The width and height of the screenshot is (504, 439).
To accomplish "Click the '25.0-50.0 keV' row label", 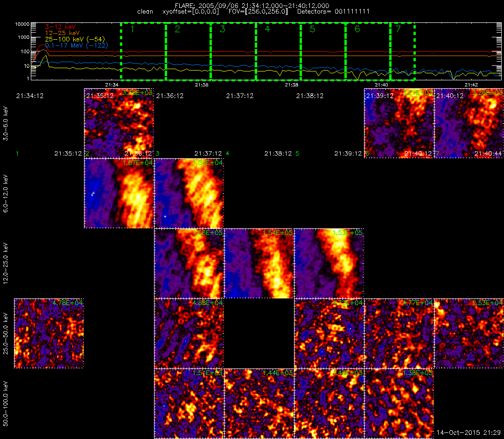I will [x=6, y=334].
